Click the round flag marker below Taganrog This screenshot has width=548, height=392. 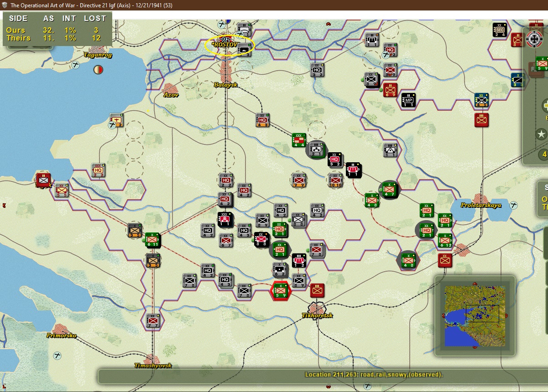point(98,70)
